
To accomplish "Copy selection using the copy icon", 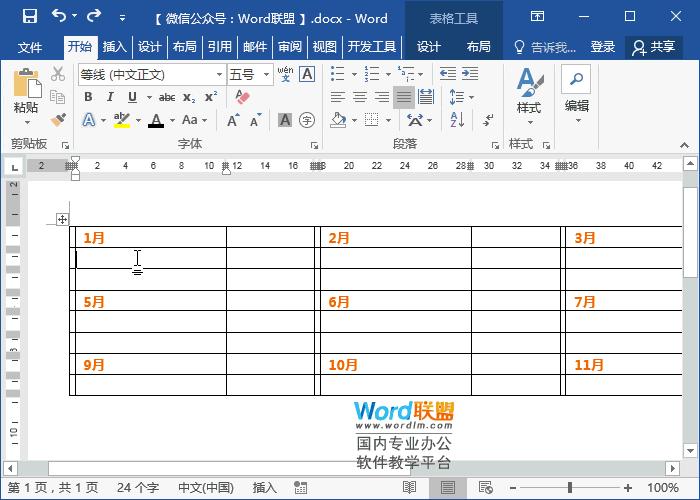I will pos(58,97).
